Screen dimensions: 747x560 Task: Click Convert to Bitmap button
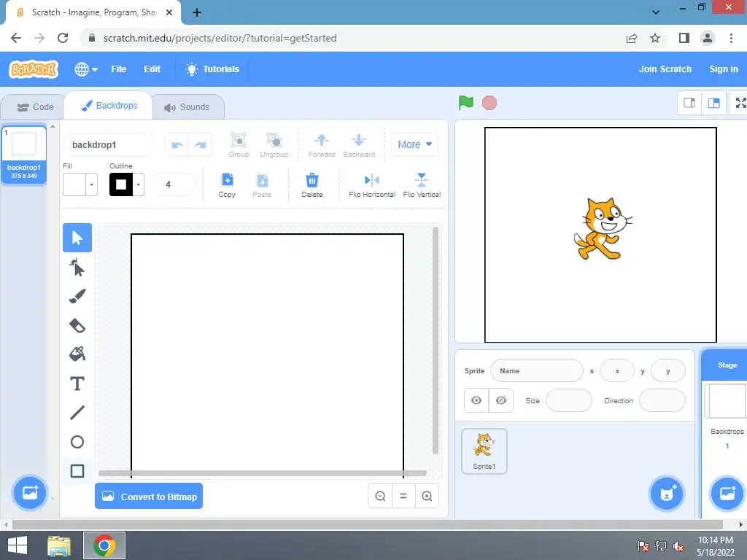[149, 496]
